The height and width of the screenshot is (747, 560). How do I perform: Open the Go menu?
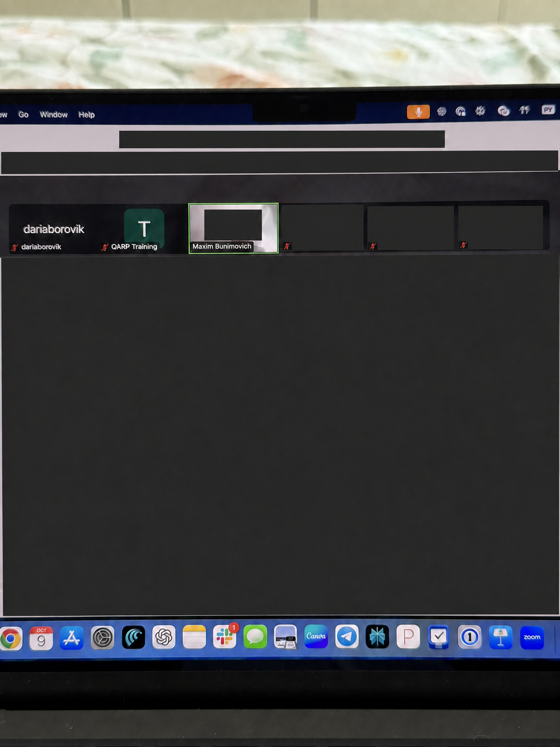[x=23, y=115]
